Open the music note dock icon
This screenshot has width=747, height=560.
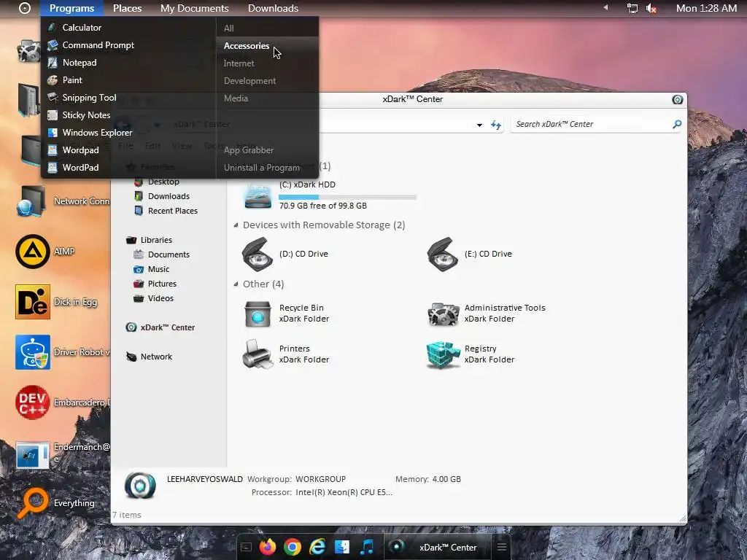coord(366,547)
